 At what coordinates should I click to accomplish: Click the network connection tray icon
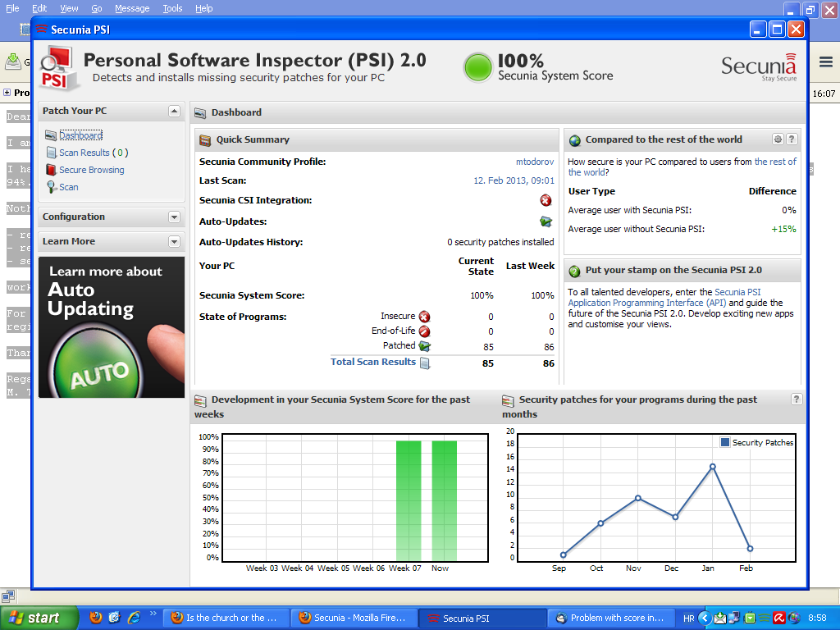(734, 619)
